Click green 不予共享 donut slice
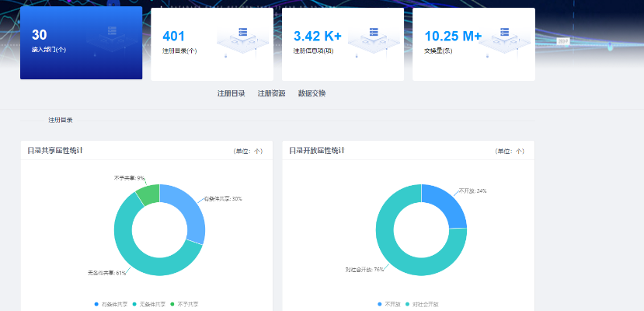The image size is (644, 311). (x=148, y=193)
